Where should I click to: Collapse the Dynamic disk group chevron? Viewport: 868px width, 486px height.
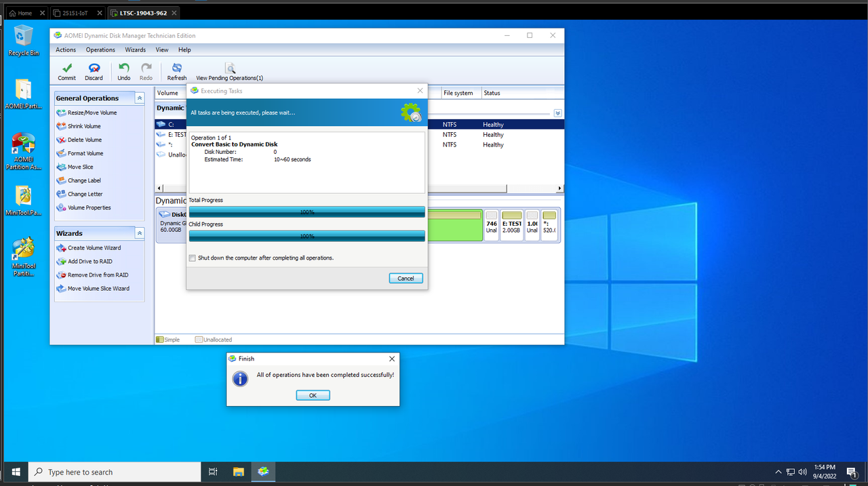tap(557, 113)
